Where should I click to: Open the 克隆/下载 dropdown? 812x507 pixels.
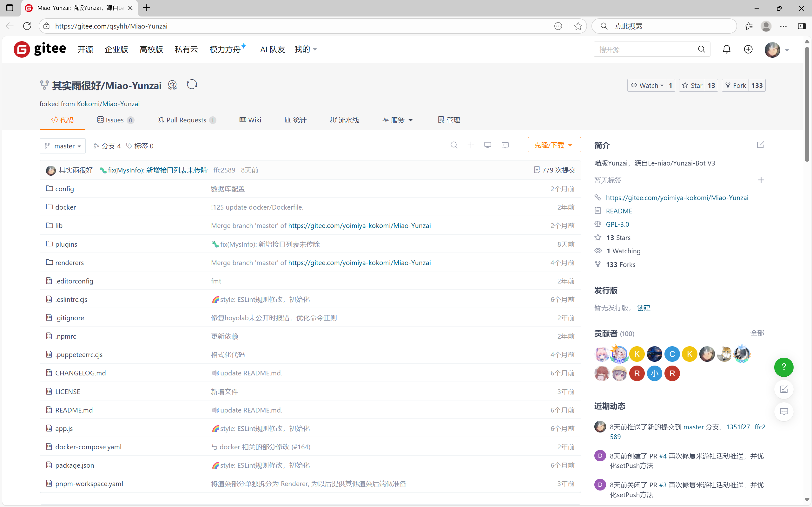554,145
